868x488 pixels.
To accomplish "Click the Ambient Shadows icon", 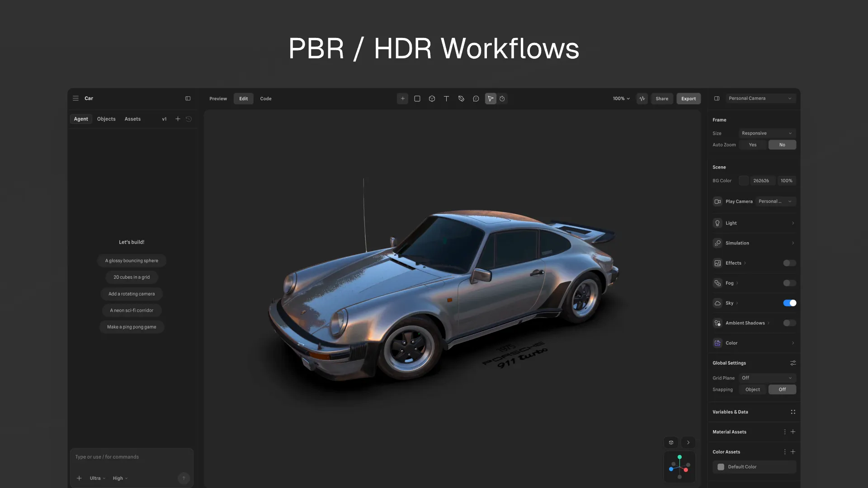I will [x=717, y=323].
